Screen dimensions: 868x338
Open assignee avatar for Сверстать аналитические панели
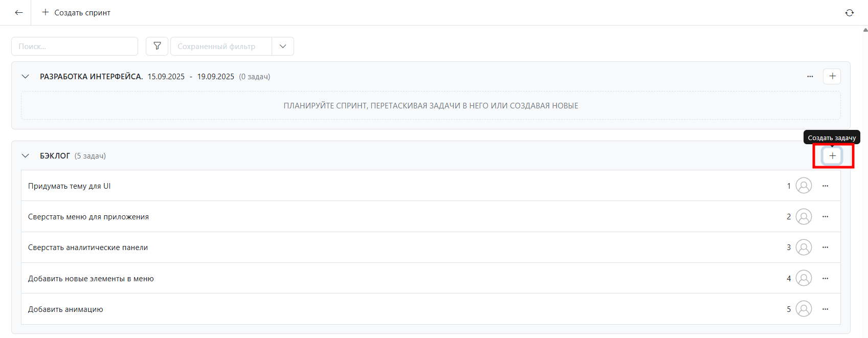[804, 247]
